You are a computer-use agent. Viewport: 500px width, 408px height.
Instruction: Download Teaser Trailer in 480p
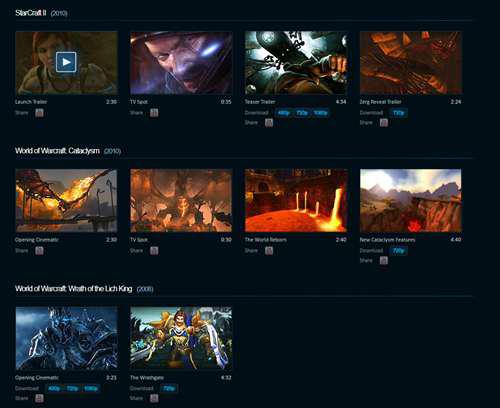pos(284,113)
